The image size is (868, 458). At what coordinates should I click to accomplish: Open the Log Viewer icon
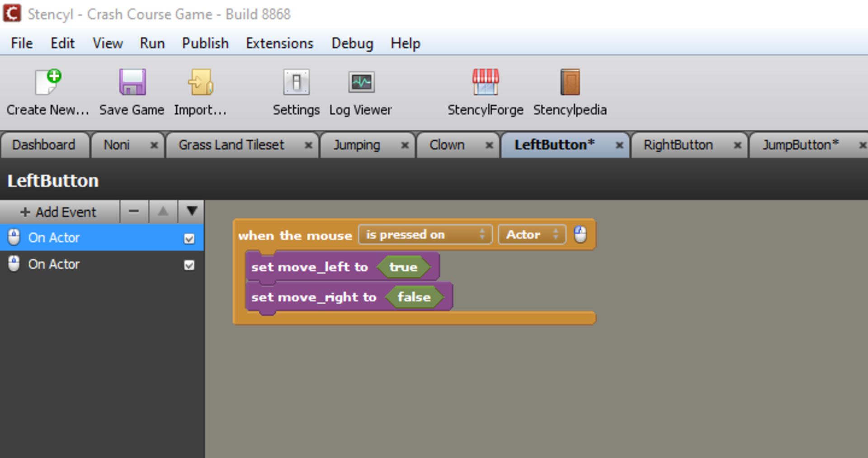pos(361,83)
